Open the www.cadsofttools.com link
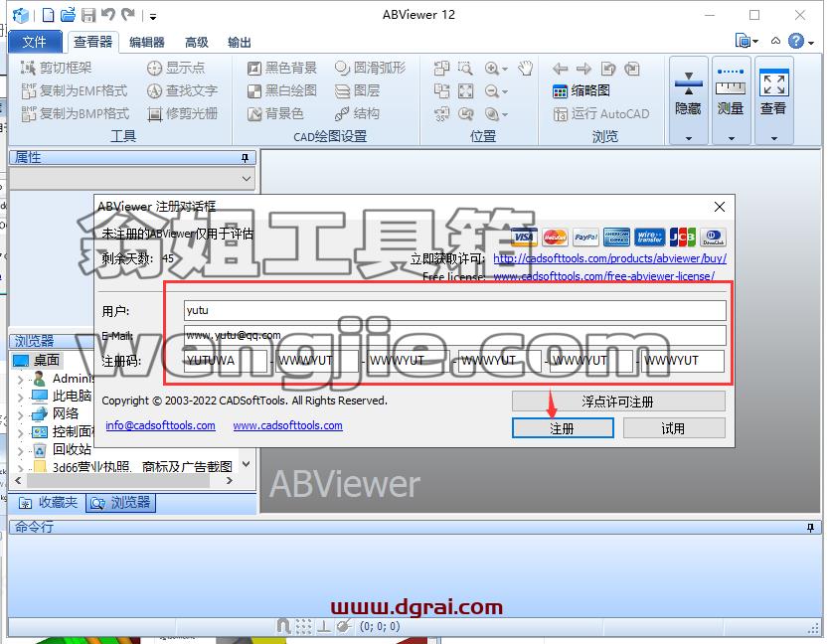The image size is (830, 644). tap(287, 425)
